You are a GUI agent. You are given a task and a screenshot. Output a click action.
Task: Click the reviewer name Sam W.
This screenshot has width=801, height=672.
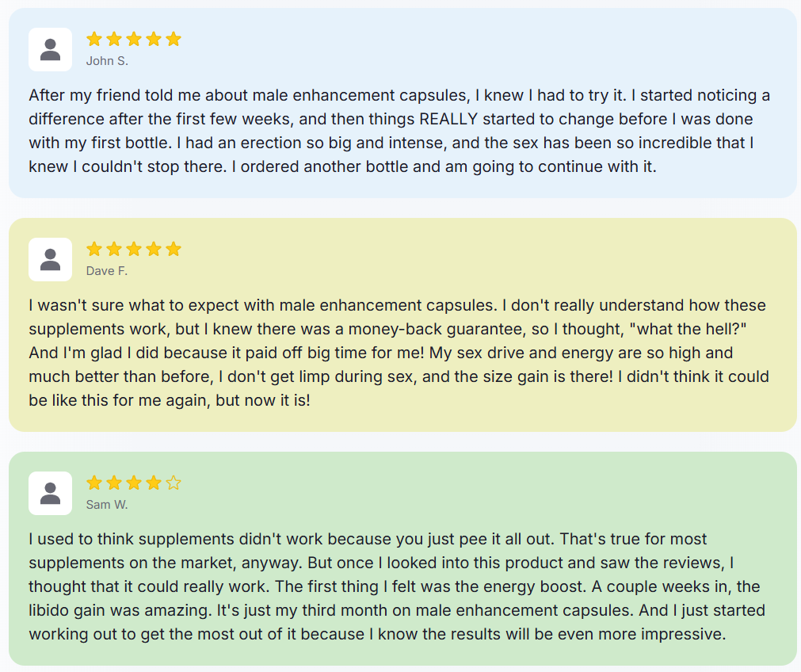coord(107,505)
